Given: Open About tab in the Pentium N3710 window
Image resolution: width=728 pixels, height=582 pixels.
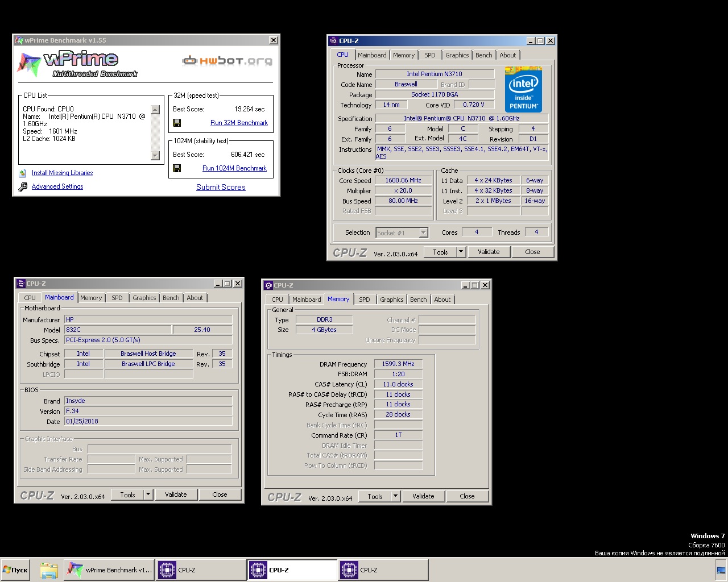Looking at the screenshot, I should point(508,55).
